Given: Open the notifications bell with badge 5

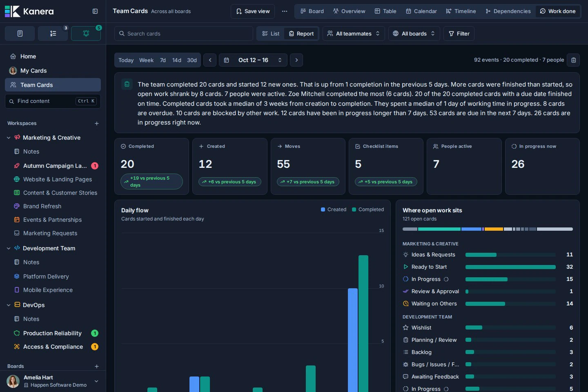Looking at the screenshot, I should coord(86,33).
